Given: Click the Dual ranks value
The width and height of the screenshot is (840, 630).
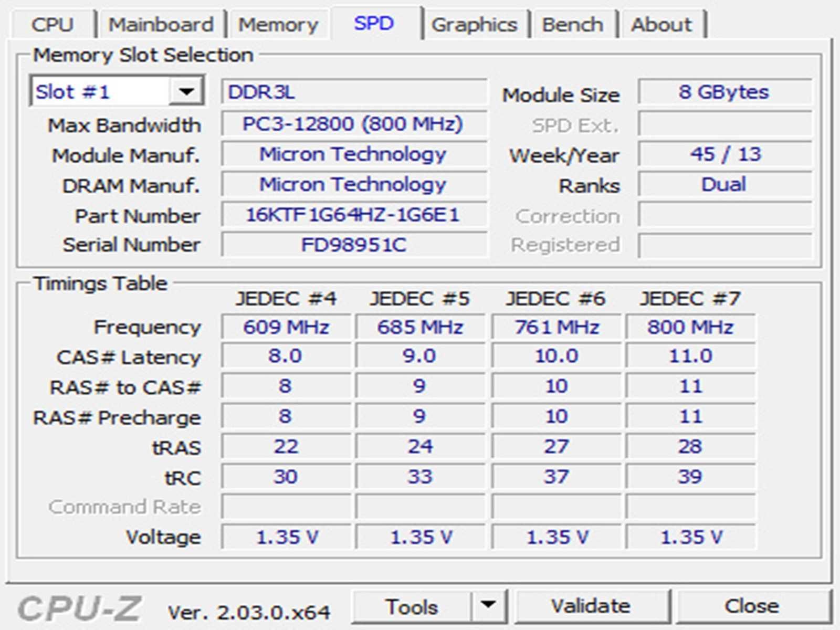Looking at the screenshot, I should click(x=725, y=185).
